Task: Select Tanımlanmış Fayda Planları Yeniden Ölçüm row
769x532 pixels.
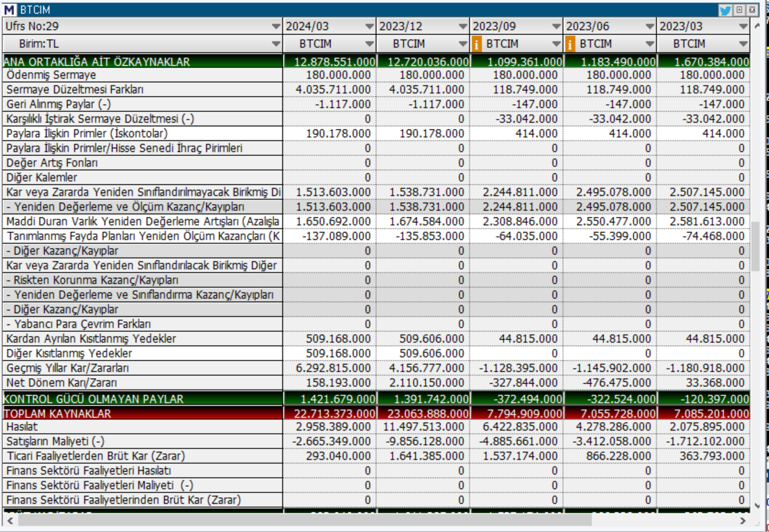Action: tap(143, 236)
